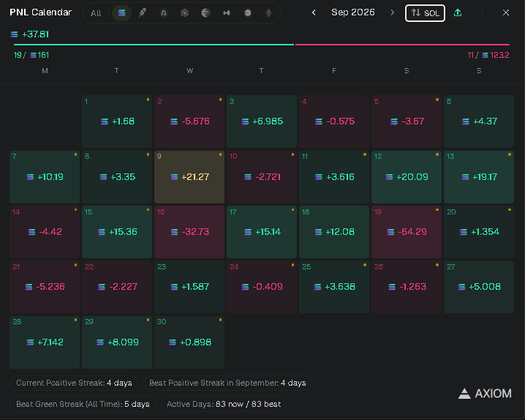Select day 10 with -2.721
Screen dimensions: 525x420
[262, 177]
